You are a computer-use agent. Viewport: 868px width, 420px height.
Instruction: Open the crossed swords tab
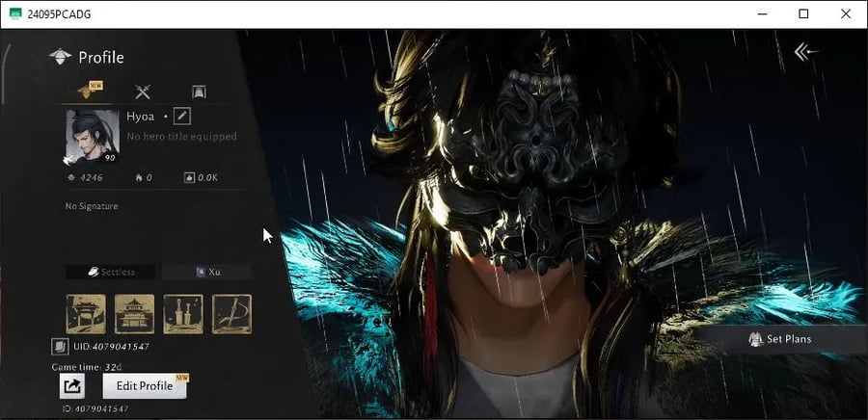(x=143, y=92)
